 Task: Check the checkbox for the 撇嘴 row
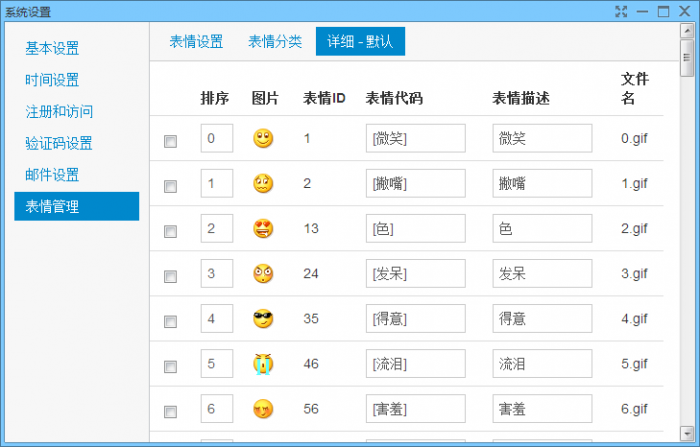pos(171,186)
